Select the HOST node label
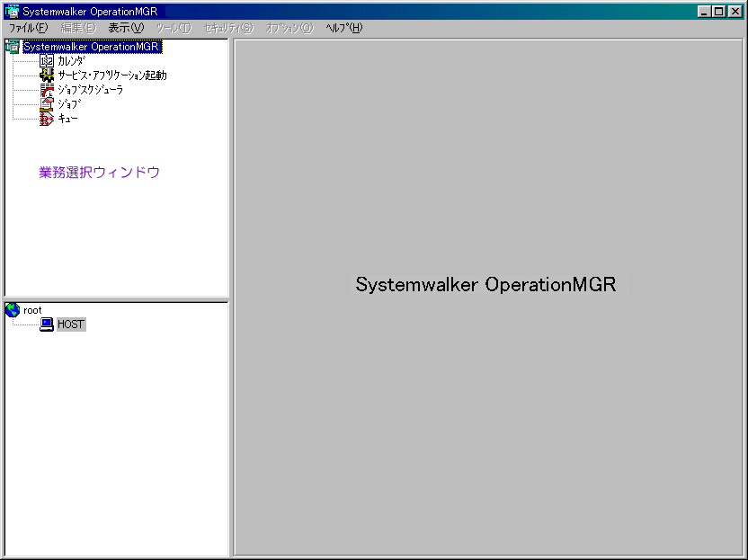This screenshot has width=748, height=560. [x=71, y=324]
